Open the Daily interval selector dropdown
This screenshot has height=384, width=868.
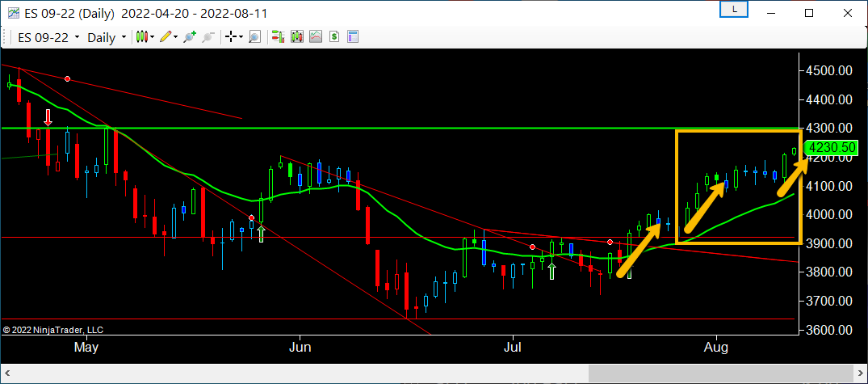pos(107,38)
